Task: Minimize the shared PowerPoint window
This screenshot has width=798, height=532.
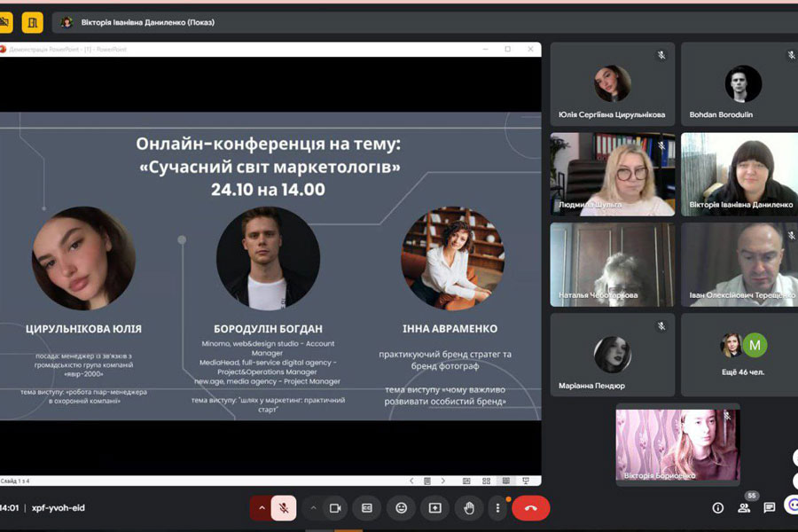Action: pyautogui.click(x=486, y=49)
